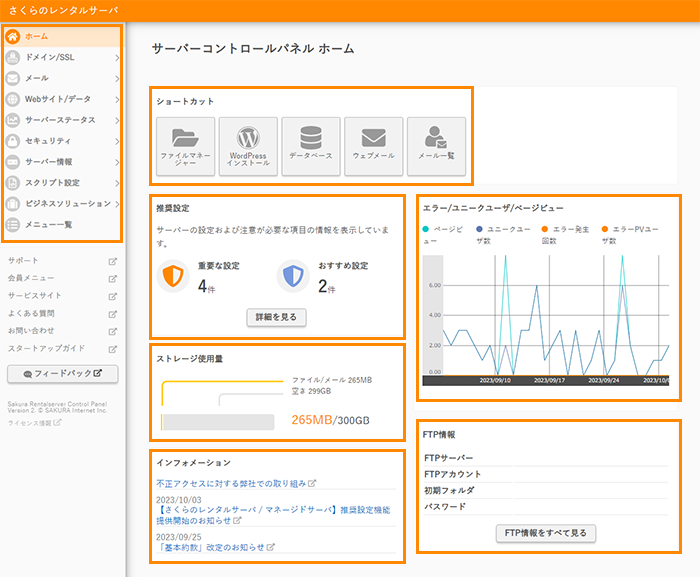The image size is (700, 577).
Task: Click the フィードバック button
Action: [x=62, y=374]
